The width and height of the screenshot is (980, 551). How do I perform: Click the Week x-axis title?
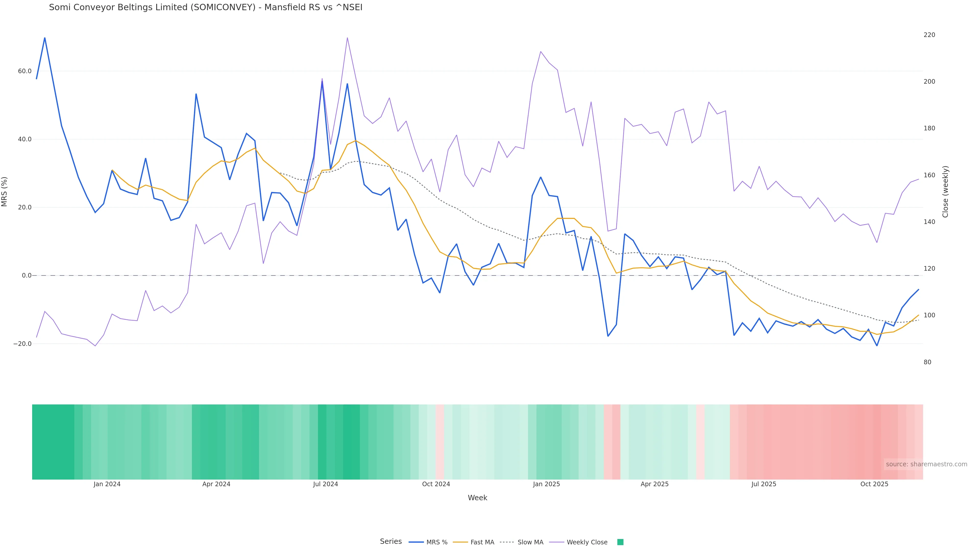[x=477, y=498]
